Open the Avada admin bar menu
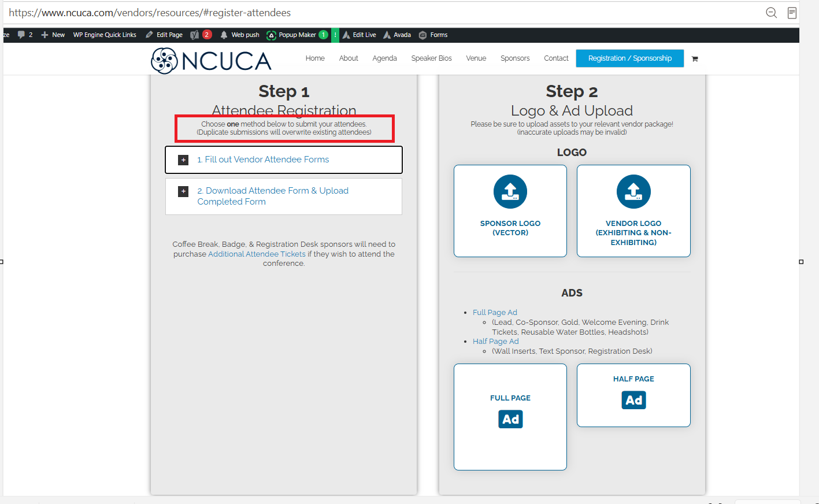The height and width of the screenshot is (504, 819). tap(397, 35)
